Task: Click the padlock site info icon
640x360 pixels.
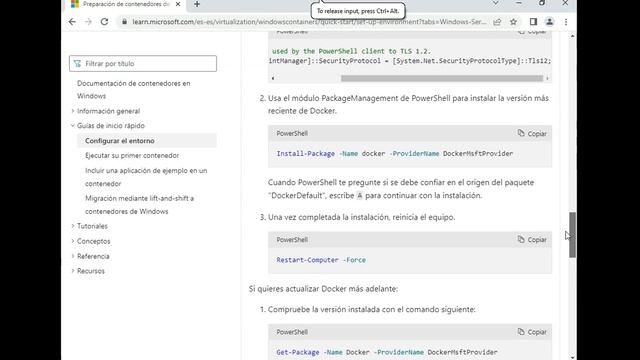Action: 124,22
